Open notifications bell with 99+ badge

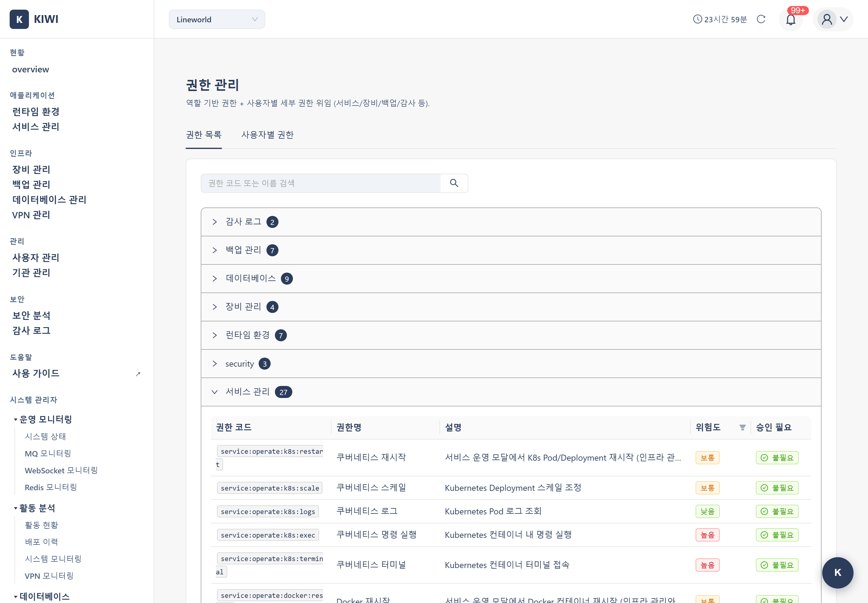(x=791, y=19)
